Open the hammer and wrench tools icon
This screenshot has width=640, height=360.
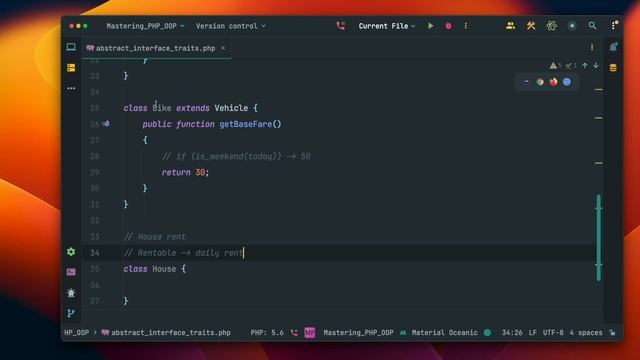531,26
